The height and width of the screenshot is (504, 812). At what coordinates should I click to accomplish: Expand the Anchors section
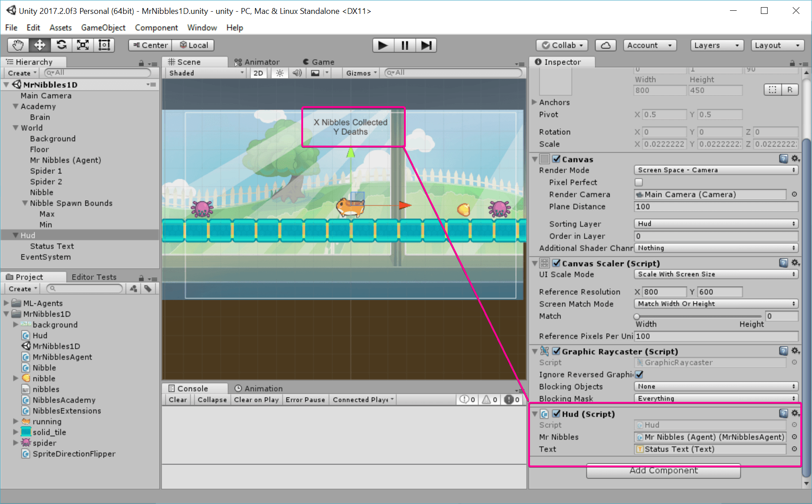click(x=534, y=102)
